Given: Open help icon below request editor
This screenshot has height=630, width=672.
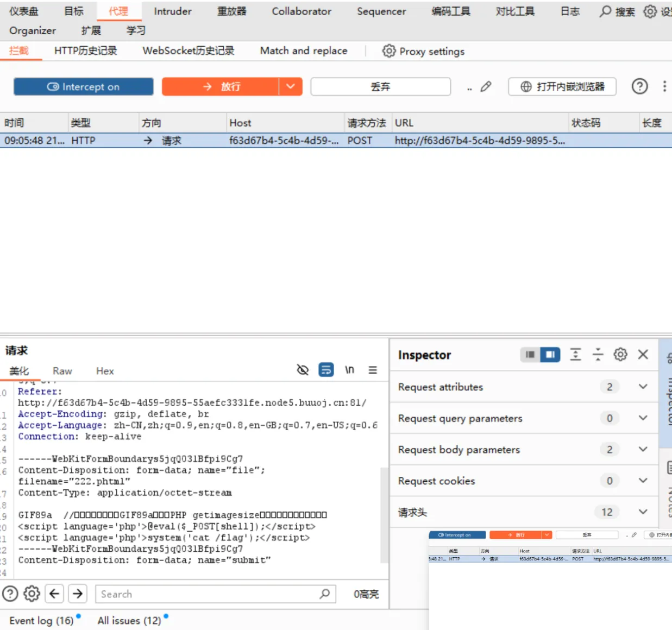Looking at the screenshot, I should 10,594.
